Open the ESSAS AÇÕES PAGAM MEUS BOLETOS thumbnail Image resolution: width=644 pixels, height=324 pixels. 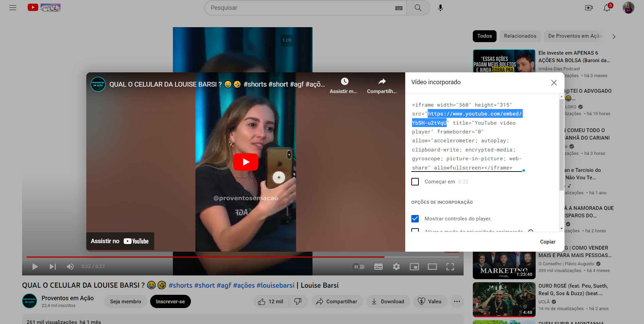pos(504,61)
